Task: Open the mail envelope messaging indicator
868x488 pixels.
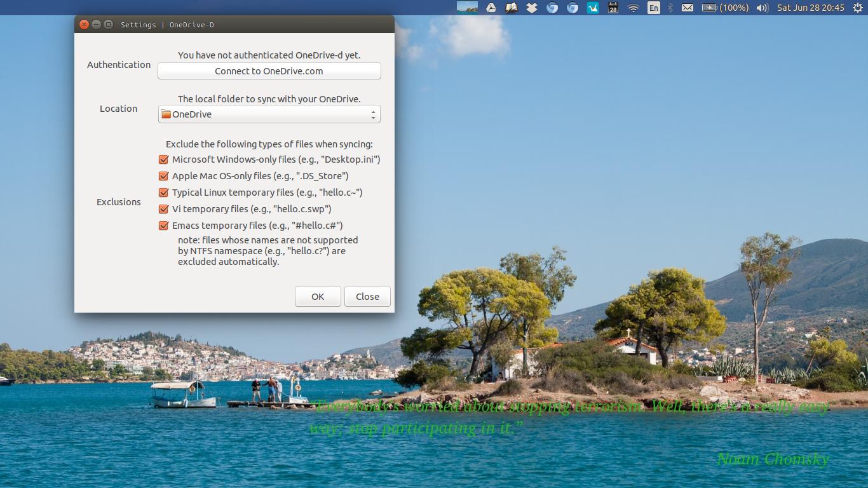Action: (x=688, y=8)
